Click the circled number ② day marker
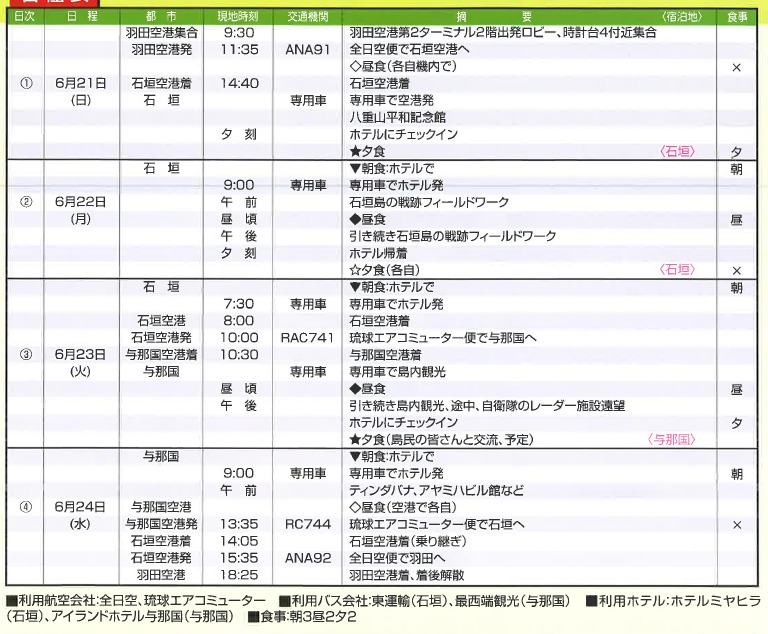 26,202
